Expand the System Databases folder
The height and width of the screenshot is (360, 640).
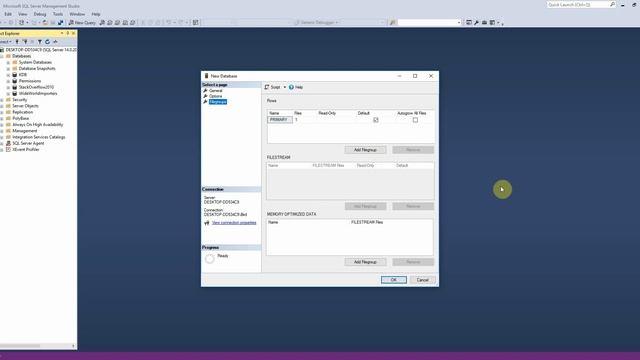[x=8, y=62]
